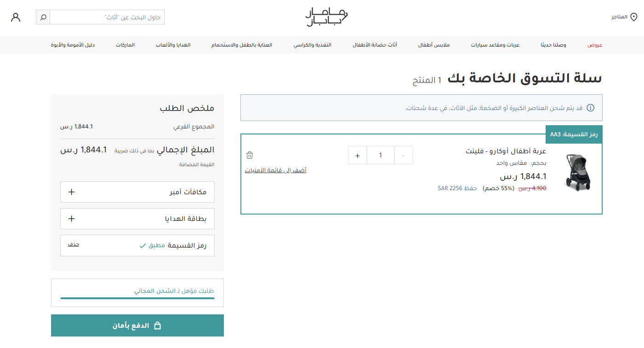
Task: Delete the stroller using the trash icon
Action: [250, 155]
